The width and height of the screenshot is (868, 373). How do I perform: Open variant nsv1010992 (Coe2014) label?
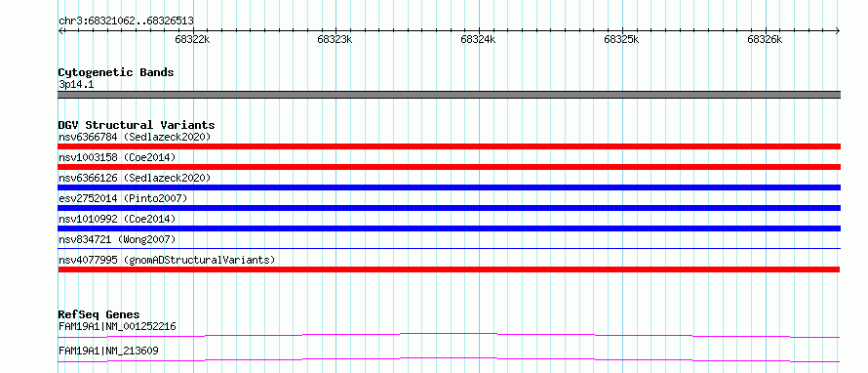(x=117, y=219)
